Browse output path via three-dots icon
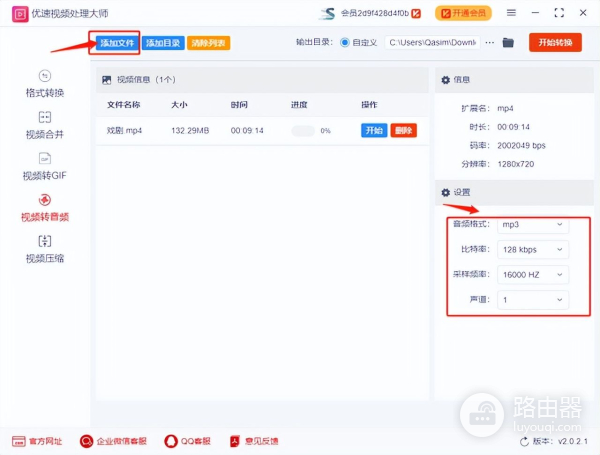This screenshot has width=600, height=455. coord(490,42)
